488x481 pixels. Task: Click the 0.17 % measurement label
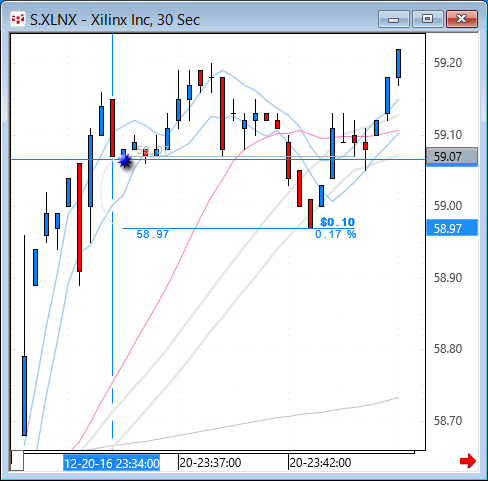(335, 234)
